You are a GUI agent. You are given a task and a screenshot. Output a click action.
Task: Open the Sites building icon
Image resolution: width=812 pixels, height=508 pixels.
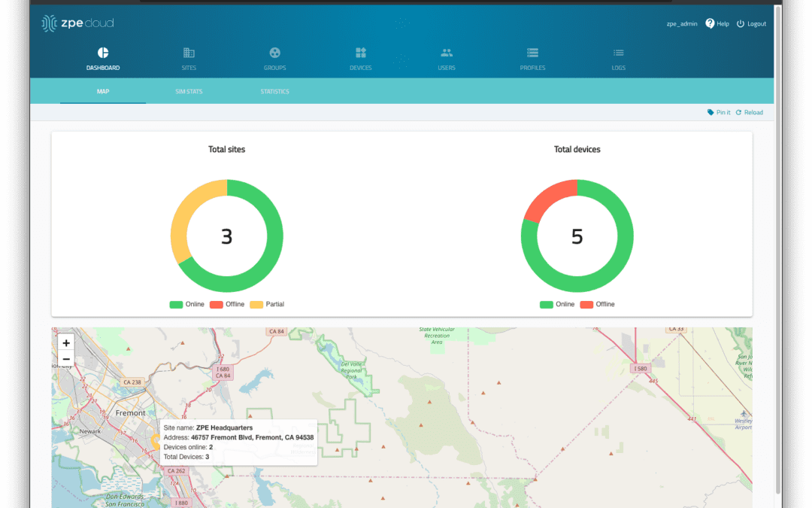click(x=189, y=53)
